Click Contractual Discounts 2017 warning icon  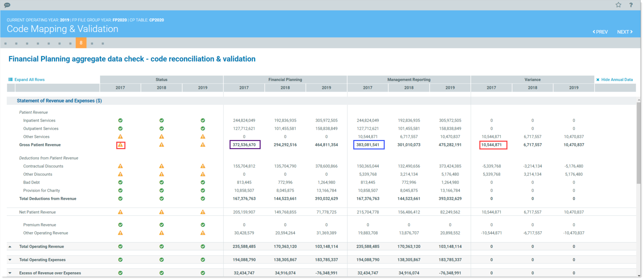point(120,166)
